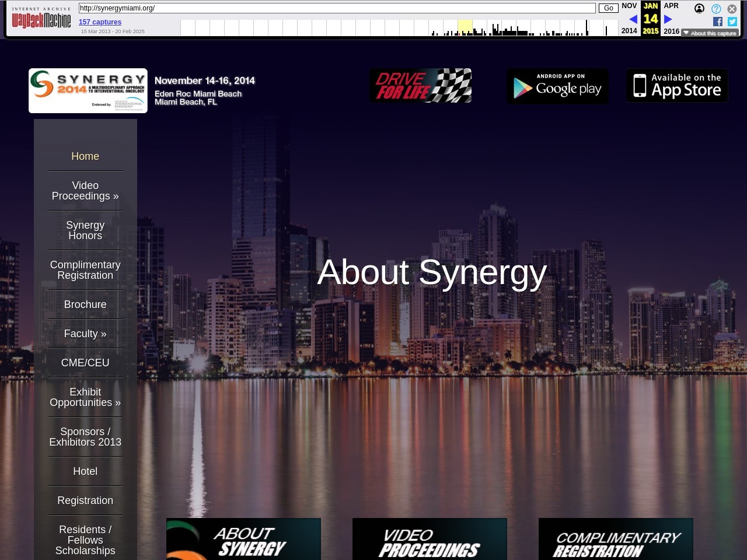Click the Synergy 2014 logo
Image resolution: width=747 pixels, height=560 pixels.
click(x=88, y=90)
